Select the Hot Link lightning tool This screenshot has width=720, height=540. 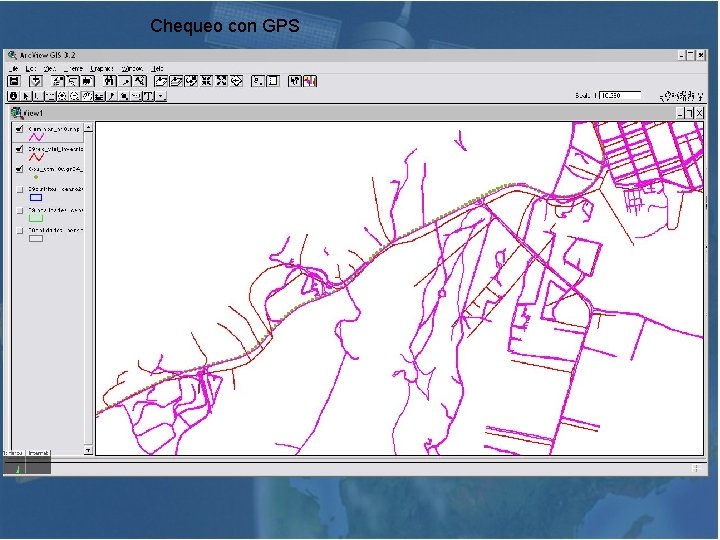111,96
